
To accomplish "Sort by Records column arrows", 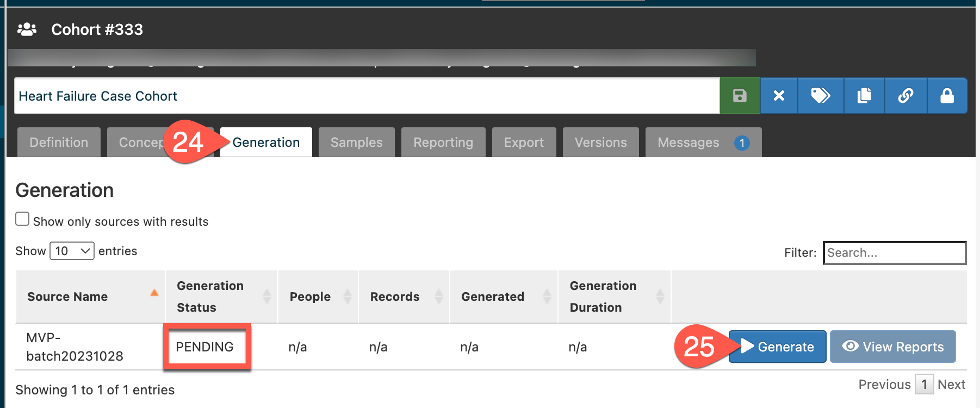I will 439,296.
